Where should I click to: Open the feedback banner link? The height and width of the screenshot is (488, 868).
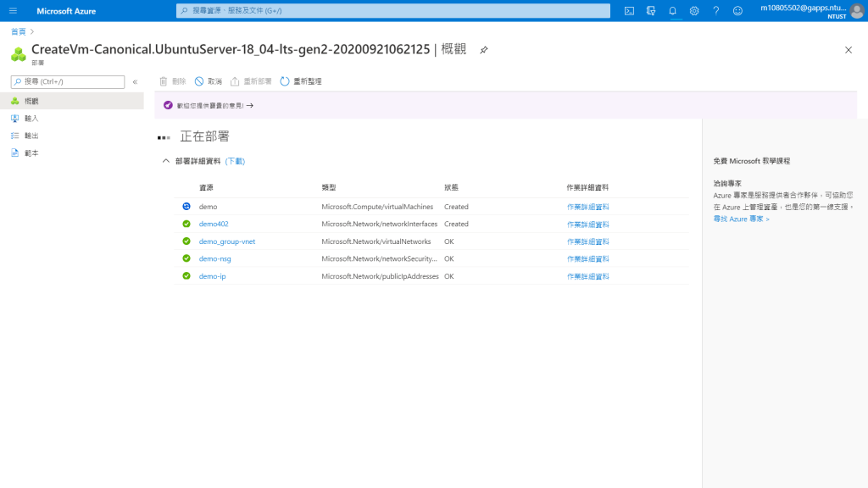(214, 105)
